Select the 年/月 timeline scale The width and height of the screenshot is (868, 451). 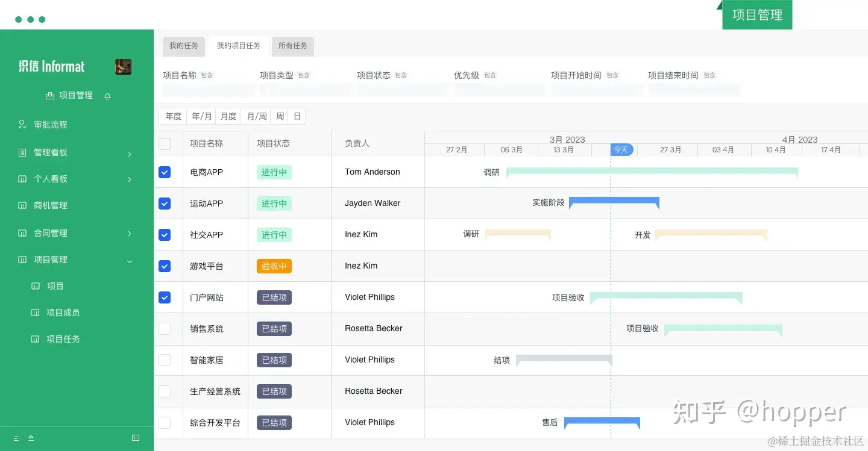pos(202,116)
